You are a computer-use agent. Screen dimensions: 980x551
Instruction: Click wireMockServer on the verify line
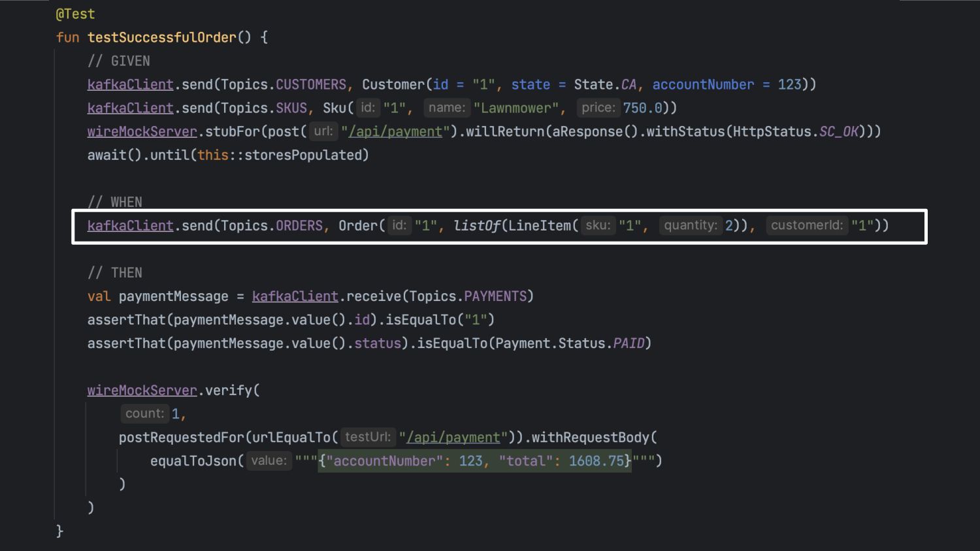click(x=142, y=390)
